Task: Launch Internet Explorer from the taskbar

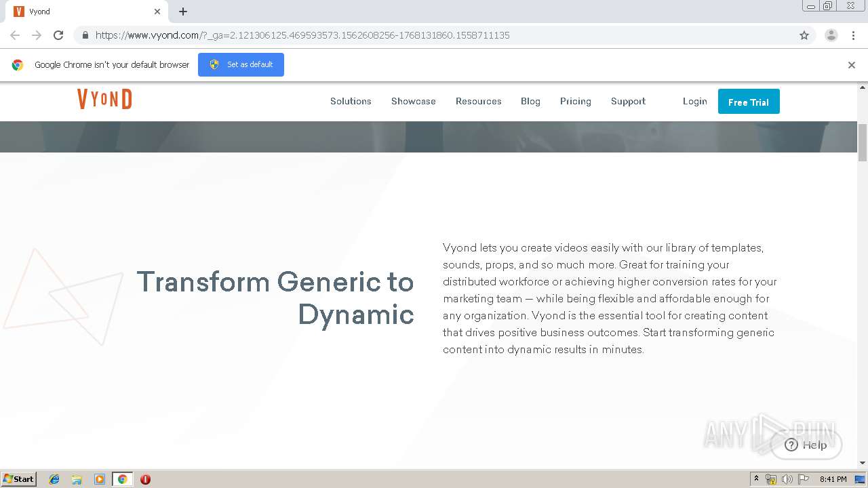Action: [x=54, y=479]
